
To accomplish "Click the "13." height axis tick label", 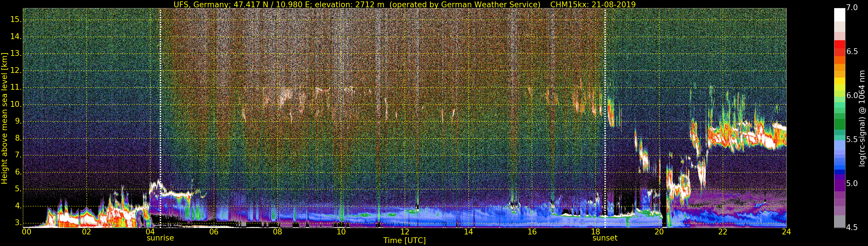I will (16, 54).
